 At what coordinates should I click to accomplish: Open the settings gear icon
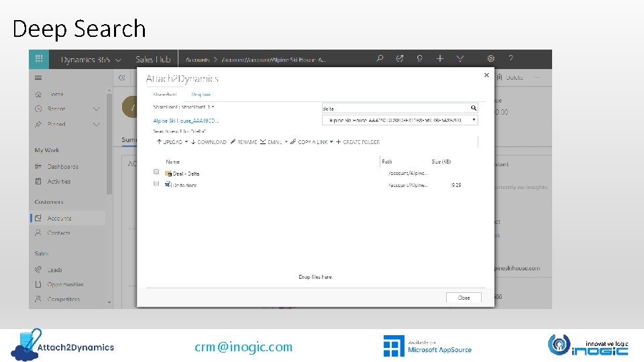490,59
